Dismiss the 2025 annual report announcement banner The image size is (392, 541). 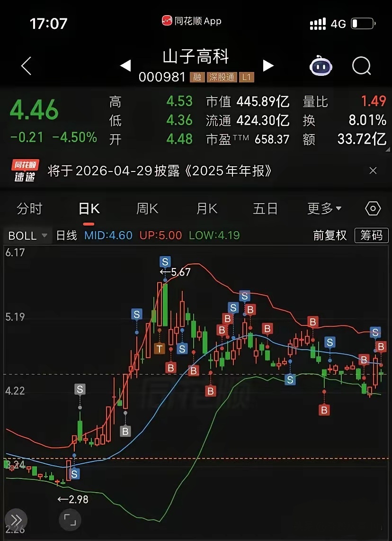(373, 171)
